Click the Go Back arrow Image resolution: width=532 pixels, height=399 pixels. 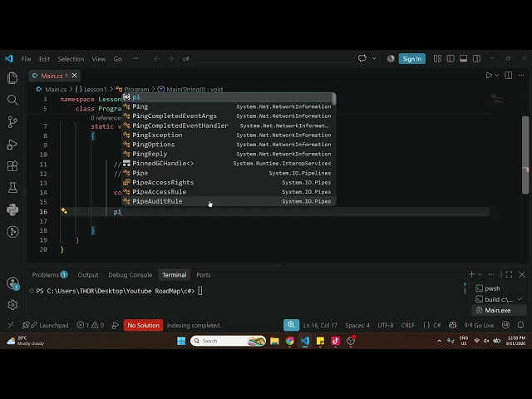click(x=157, y=59)
